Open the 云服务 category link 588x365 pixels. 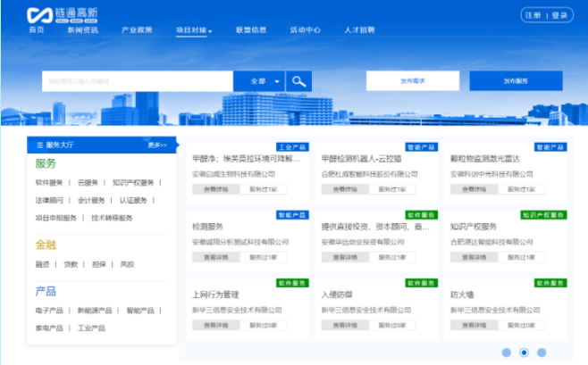pyautogui.click(x=88, y=183)
